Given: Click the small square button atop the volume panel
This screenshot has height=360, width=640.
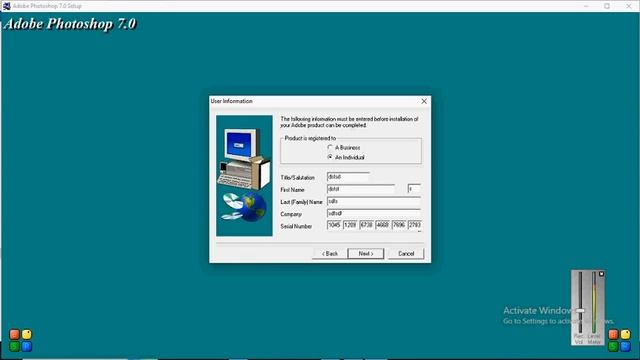Looking at the screenshot, I should click(x=601, y=274).
